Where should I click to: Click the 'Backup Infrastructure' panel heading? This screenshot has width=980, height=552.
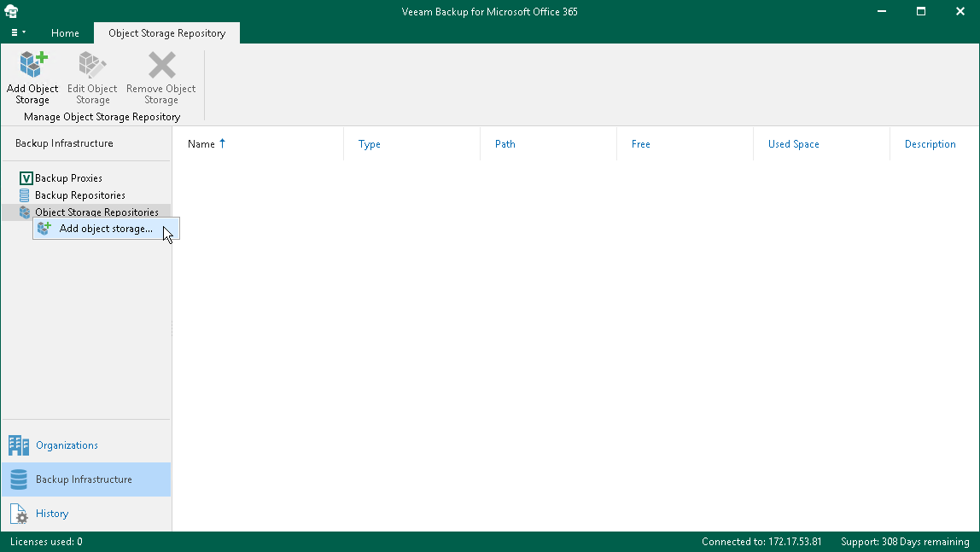click(x=64, y=143)
